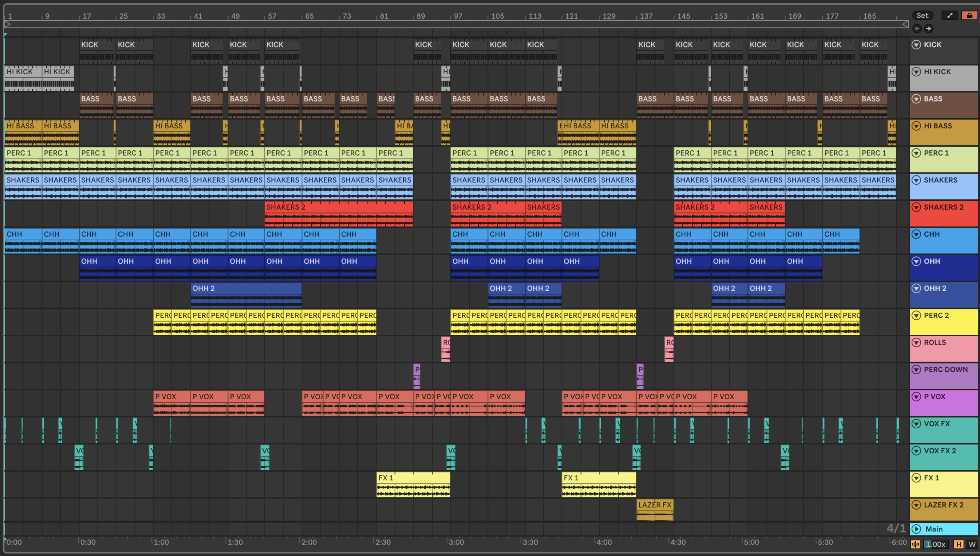Screen dimensions: 980x556
Task: Select the LAZER FX clip
Action: point(654,505)
